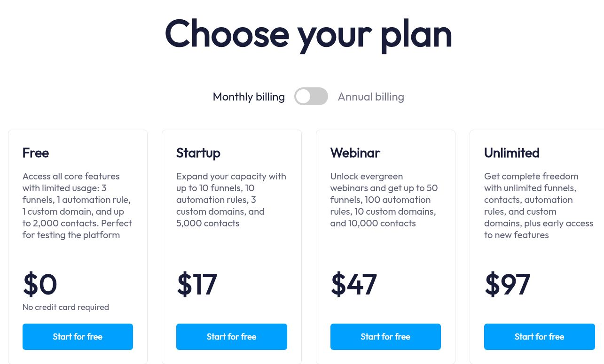Click the Startup plan title
604x364 pixels.
point(198,153)
